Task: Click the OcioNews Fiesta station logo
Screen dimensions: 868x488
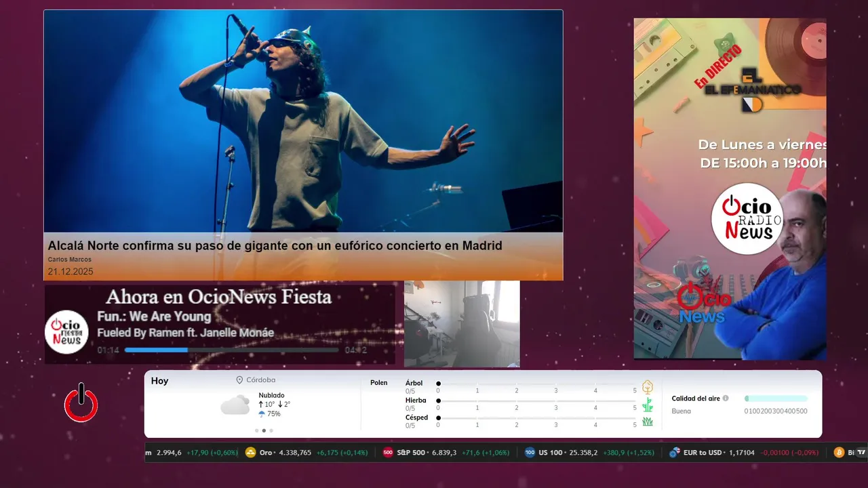Action: point(66,332)
